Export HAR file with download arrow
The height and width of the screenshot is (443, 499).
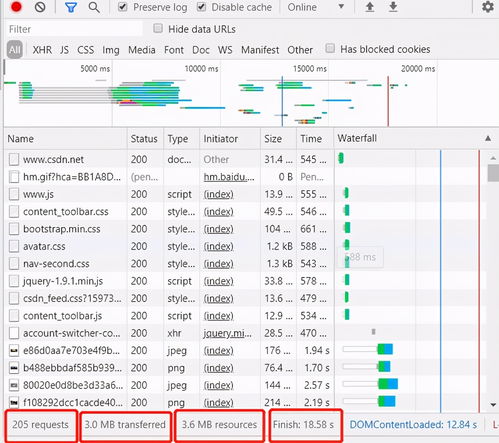click(393, 7)
